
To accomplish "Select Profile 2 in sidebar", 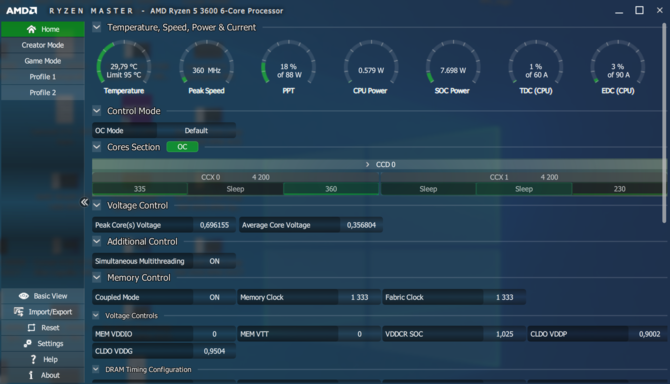I will coord(43,92).
